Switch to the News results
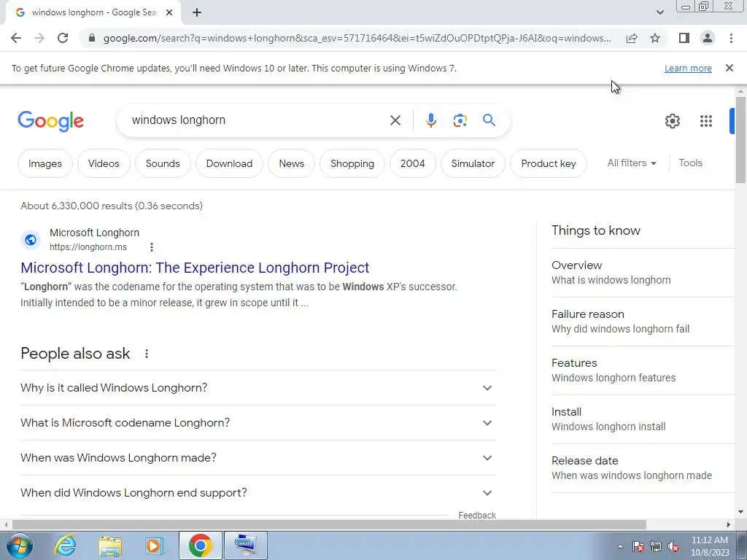This screenshot has width=747, height=560. (x=292, y=163)
